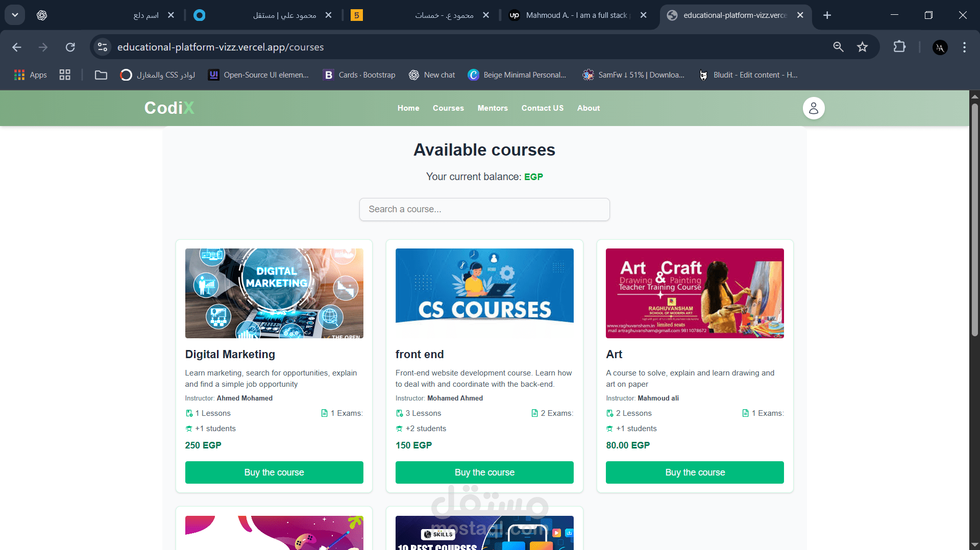Screen dimensions: 980x550
Task: Click the students icon on Art card
Action: click(x=609, y=429)
